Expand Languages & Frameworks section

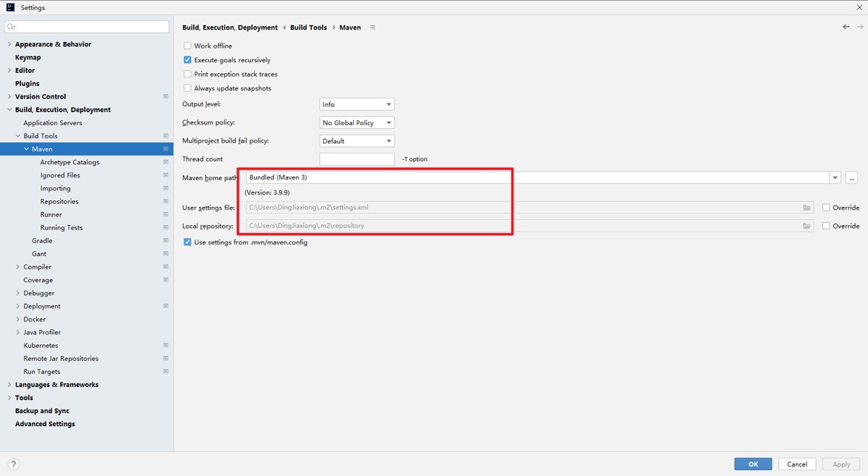point(9,385)
